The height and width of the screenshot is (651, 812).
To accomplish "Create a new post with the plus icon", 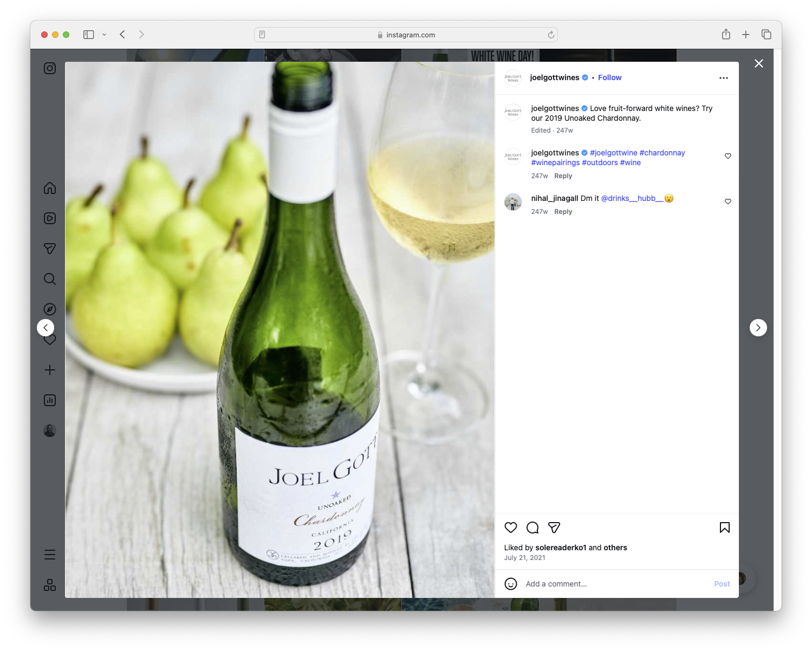I will pos(50,370).
